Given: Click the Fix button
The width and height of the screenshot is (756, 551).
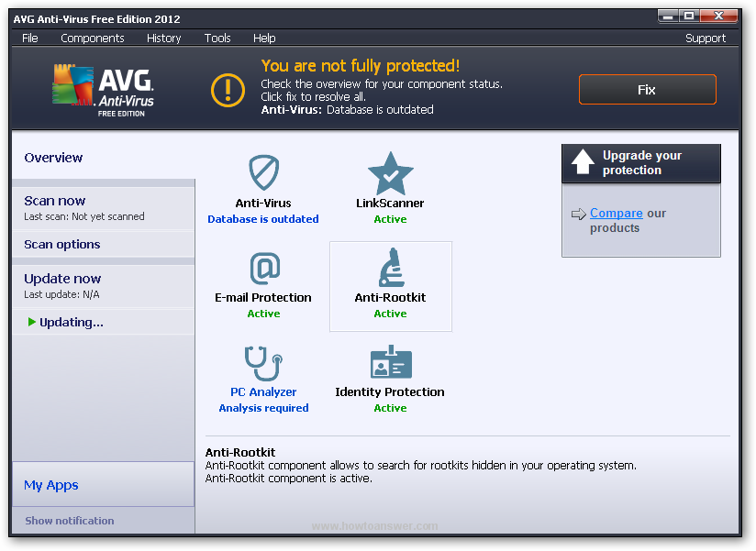Looking at the screenshot, I should [648, 90].
